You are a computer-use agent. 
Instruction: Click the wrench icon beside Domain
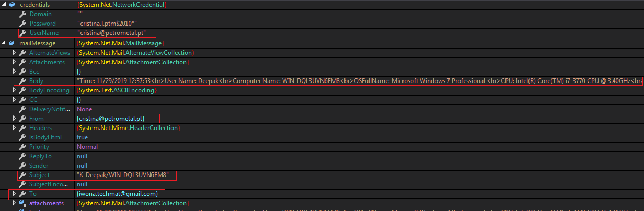point(22,14)
